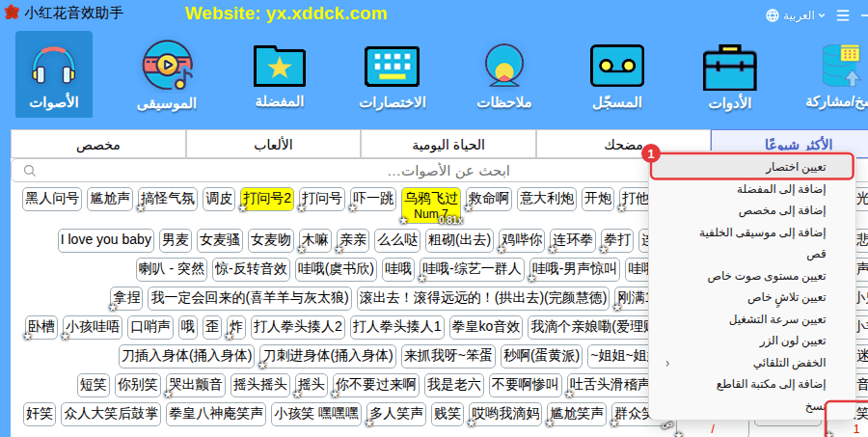Choose تعيين لون الزر entry
The image size is (868, 437).
tap(751, 341)
